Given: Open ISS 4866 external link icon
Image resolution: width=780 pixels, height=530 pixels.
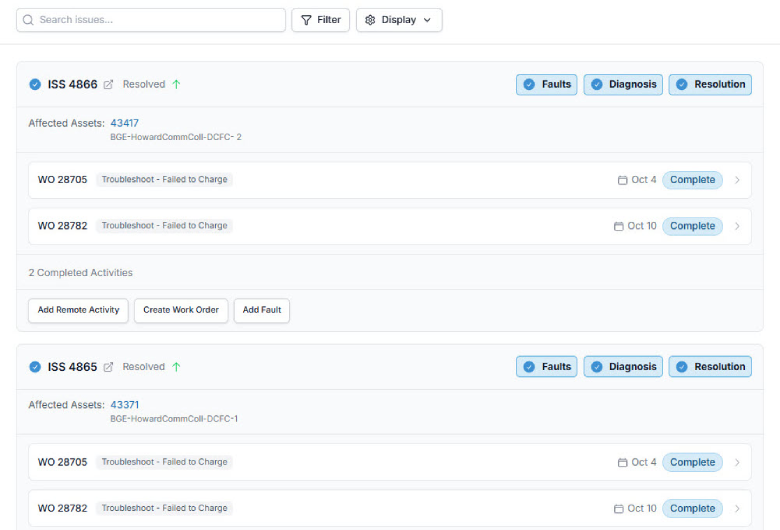Looking at the screenshot, I should click(x=109, y=85).
